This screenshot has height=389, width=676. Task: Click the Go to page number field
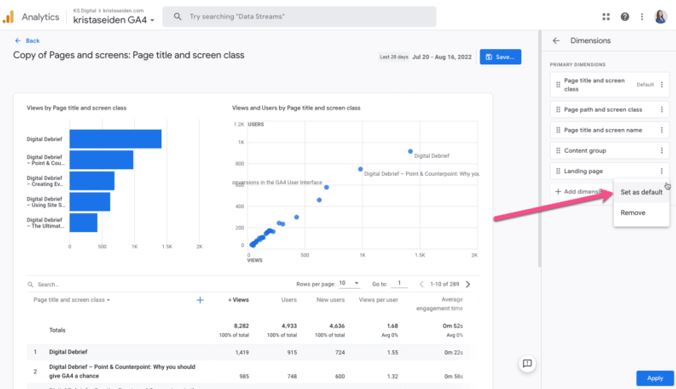pos(399,283)
